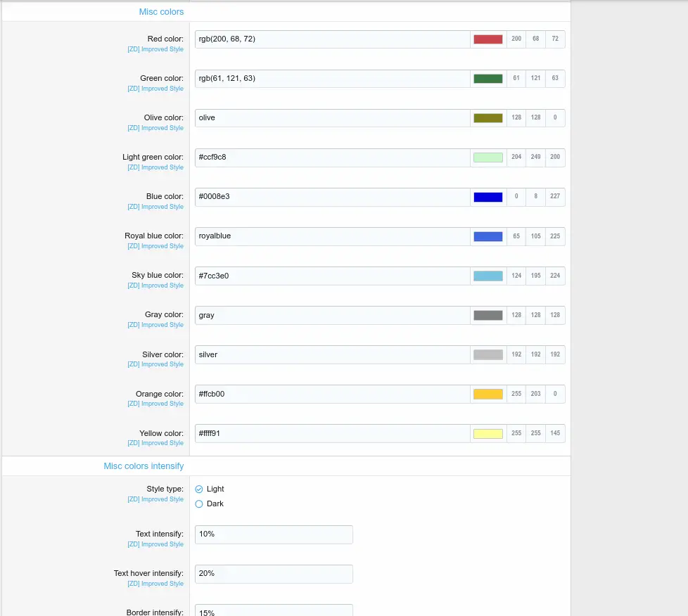688x616 pixels.
Task: Open the Silver color swatch picker
Action: click(488, 354)
